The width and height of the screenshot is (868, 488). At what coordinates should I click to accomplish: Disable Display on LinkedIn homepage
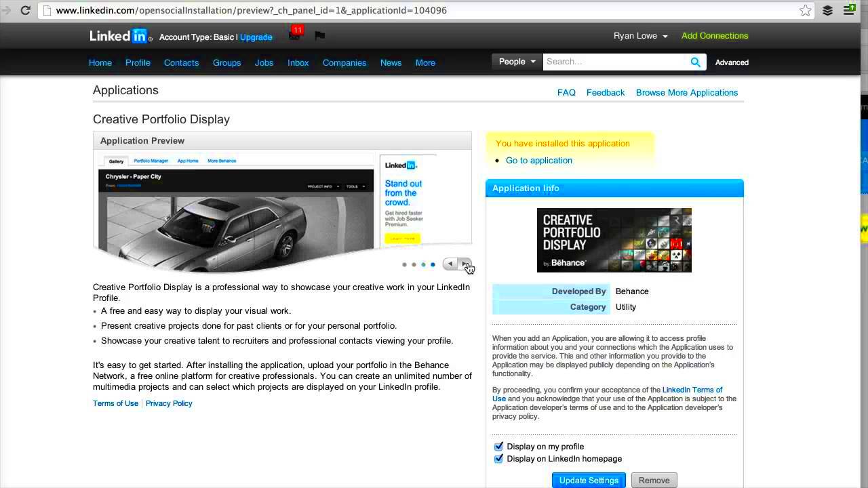[498, 458]
